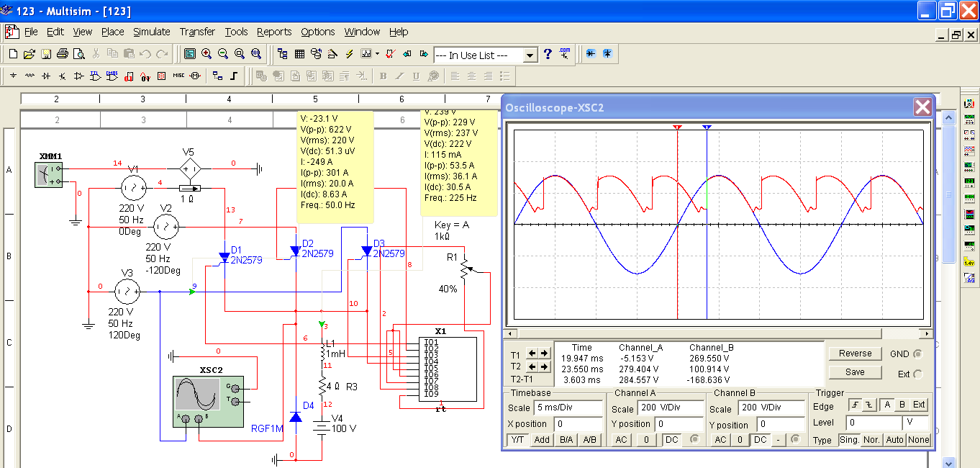Image resolution: width=980 pixels, height=468 pixels.
Task: Open the Simulate menu
Action: click(x=151, y=32)
